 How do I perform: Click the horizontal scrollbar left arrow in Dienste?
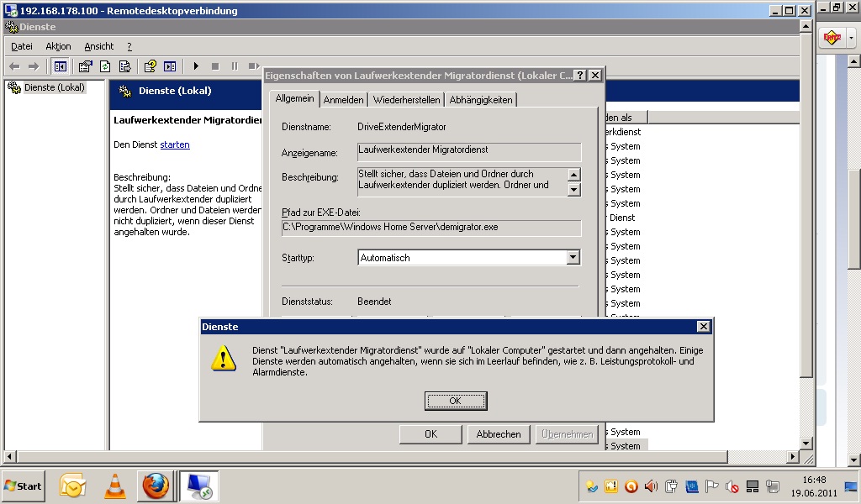(9, 456)
